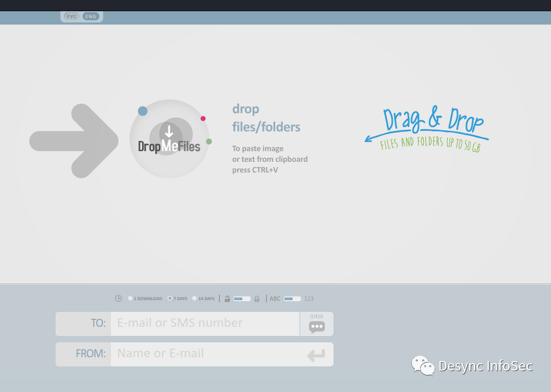Click the FROM: label

click(x=91, y=354)
